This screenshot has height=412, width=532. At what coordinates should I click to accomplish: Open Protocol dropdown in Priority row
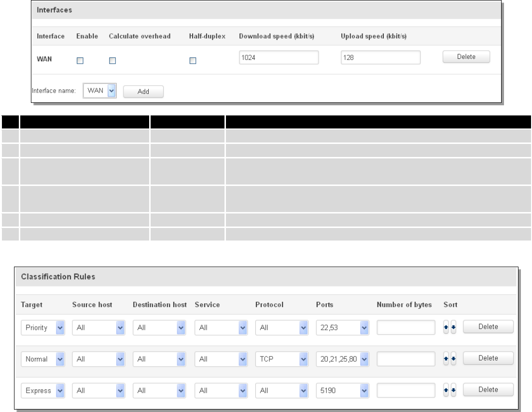point(281,327)
